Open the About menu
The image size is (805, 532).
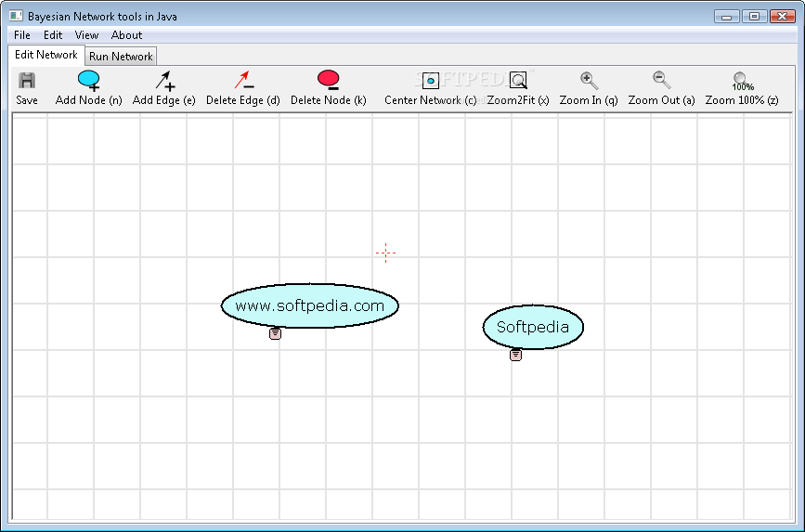(x=126, y=35)
